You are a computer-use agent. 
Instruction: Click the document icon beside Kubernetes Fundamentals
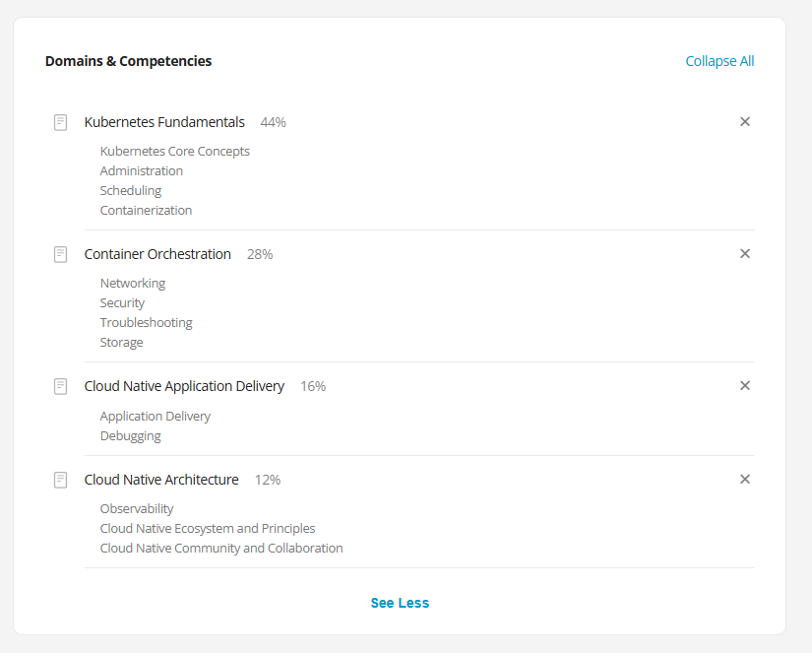coord(61,122)
